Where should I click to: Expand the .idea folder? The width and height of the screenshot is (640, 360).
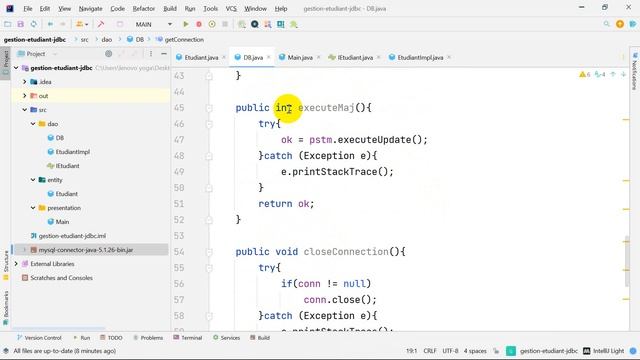(24, 82)
